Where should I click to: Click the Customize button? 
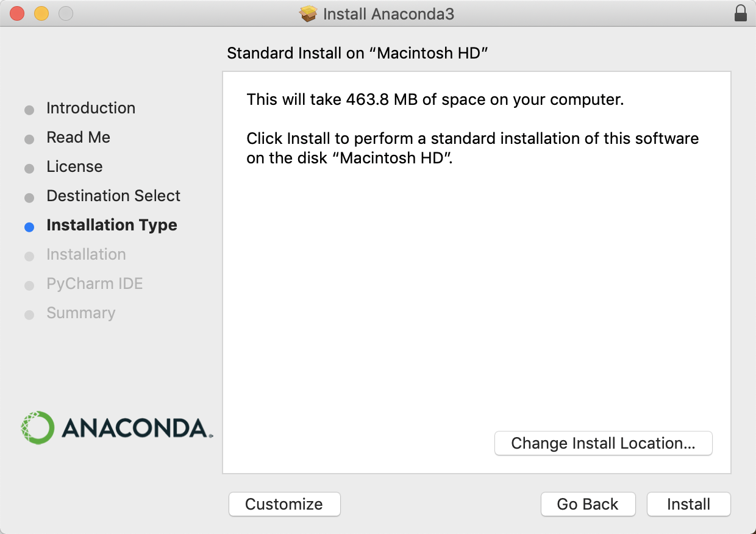pyautogui.click(x=284, y=504)
